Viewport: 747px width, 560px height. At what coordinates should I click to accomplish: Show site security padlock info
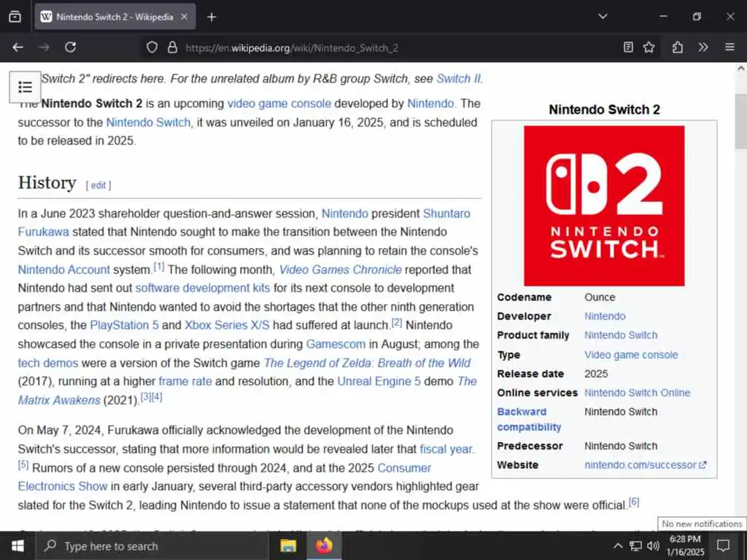click(172, 47)
